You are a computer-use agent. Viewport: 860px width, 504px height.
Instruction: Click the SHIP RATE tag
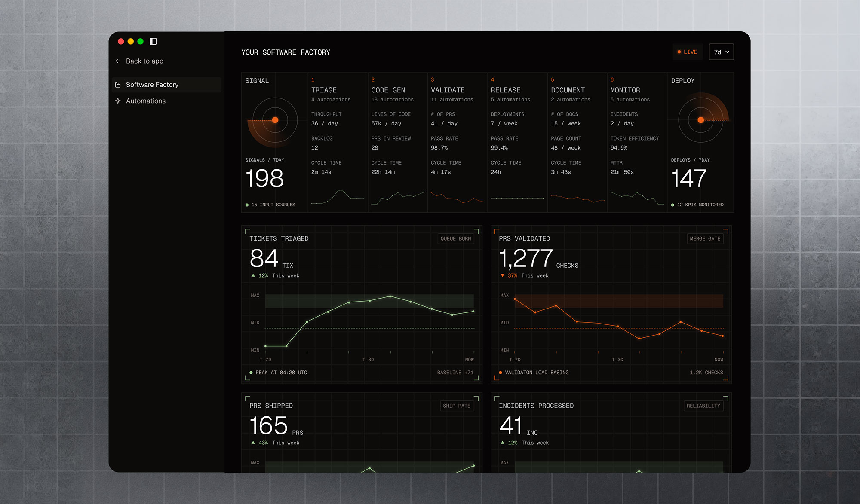pyautogui.click(x=457, y=406)
